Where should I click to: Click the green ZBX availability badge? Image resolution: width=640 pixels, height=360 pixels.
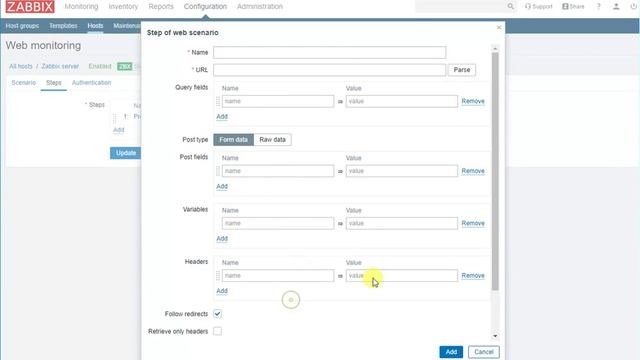(x=124, y=66)
